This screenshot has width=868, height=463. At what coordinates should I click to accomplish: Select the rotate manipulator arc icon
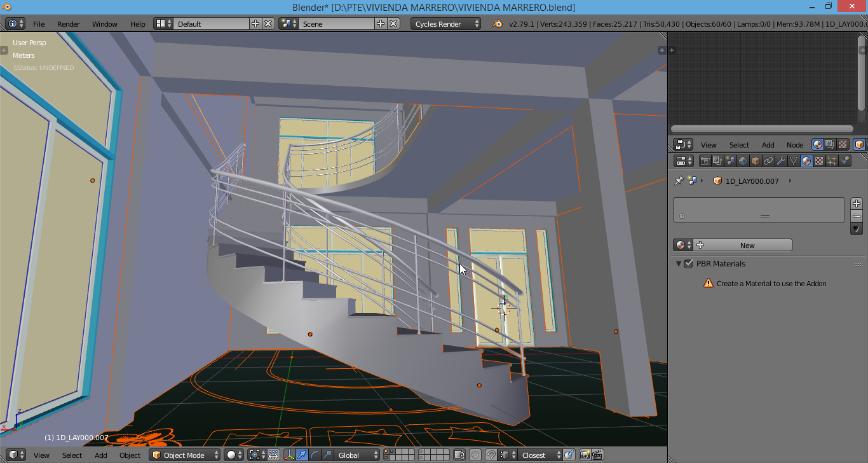pyautogui.click(x=315, y=455)
